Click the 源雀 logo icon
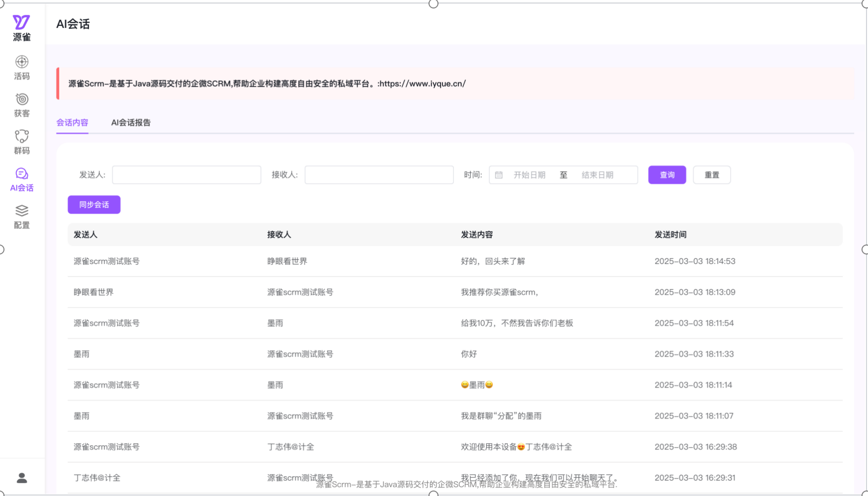The height and width of the screenshot is (496, 868). click(x=21, y=23)
